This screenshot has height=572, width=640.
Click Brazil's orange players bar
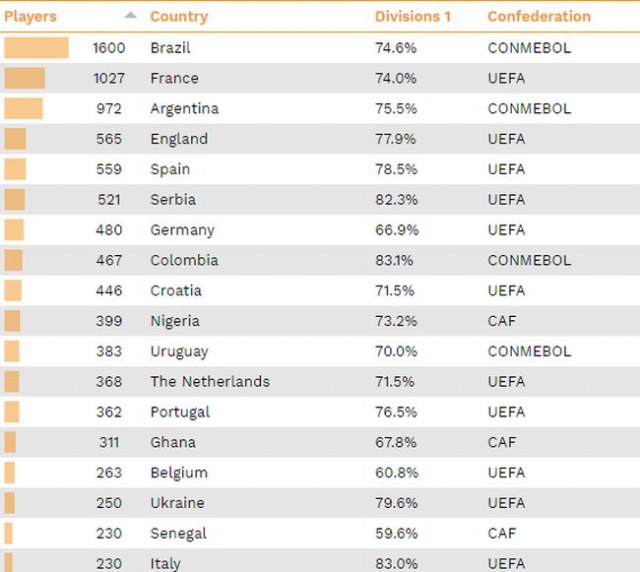click(36, 48)
